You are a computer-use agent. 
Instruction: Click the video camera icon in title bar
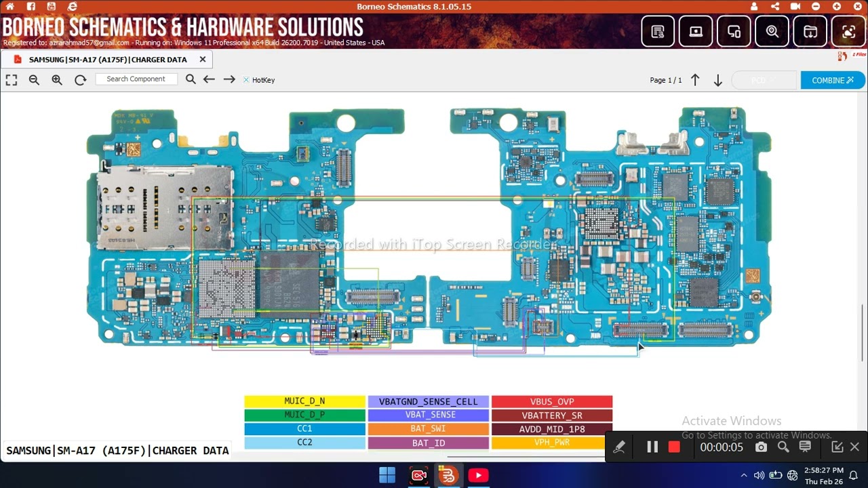795,7
